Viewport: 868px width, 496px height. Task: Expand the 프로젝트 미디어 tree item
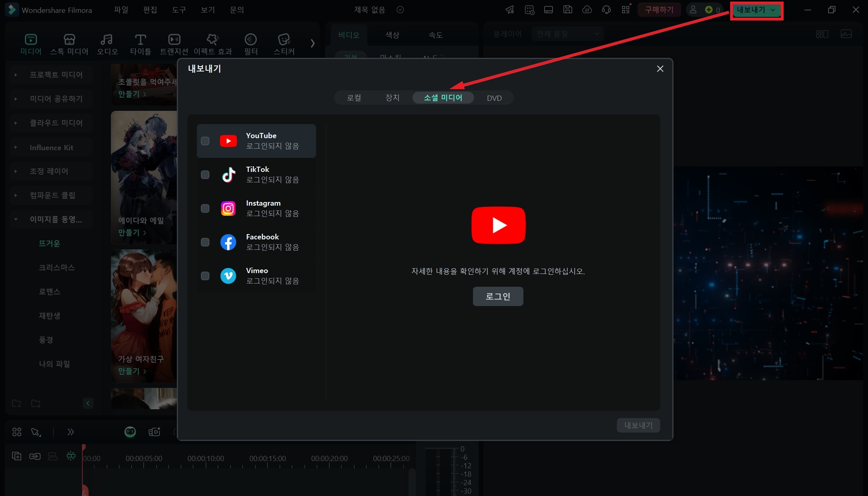(x=16, y=75)
